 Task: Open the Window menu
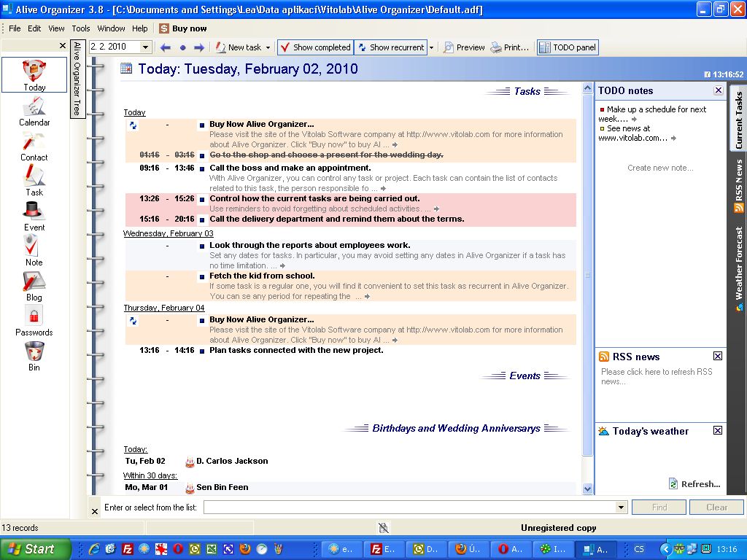(x=111, y=28)
